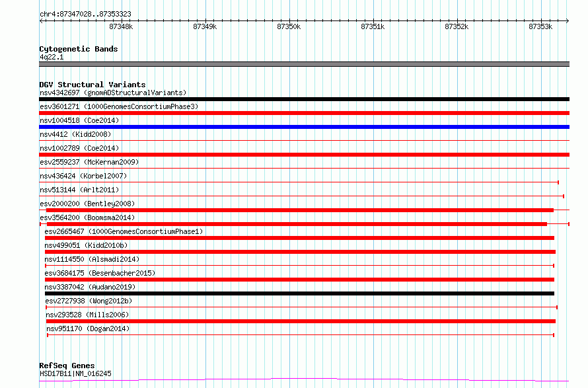
Task: Select the DGV Structural Variants track title
Action: point(92,85)
